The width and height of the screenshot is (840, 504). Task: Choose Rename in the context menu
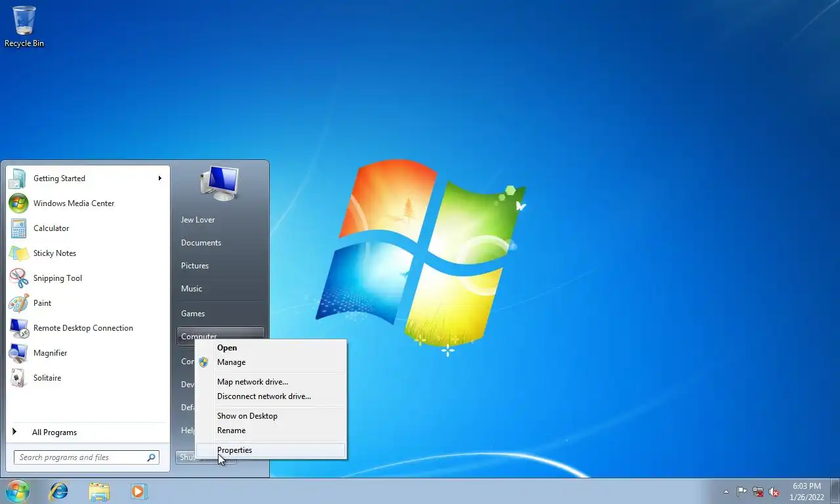tap(271, 430)
